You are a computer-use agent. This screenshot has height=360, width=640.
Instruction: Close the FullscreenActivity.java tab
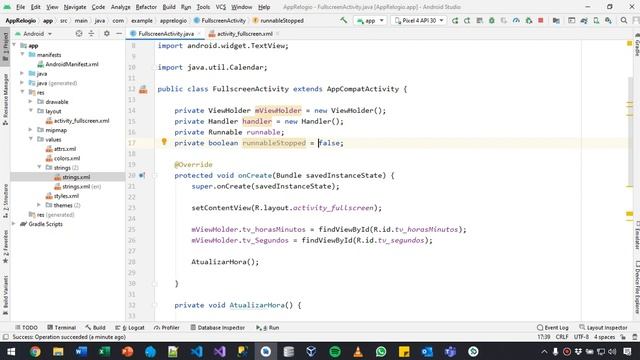199,34
